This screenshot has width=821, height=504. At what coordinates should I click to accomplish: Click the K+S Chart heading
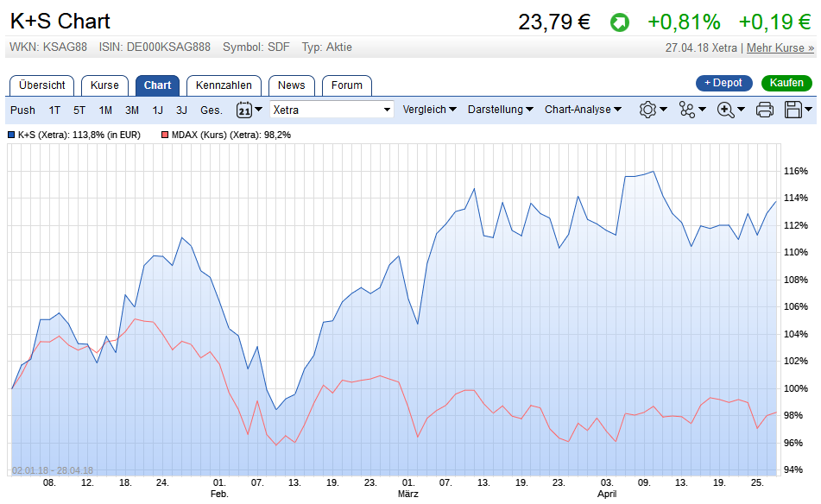[x=60, y=22]
